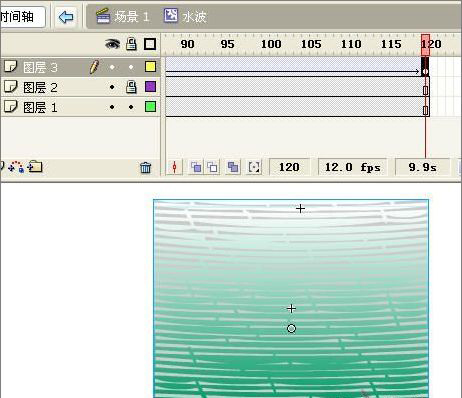This screenshot has width=462, height=398.
Task: Click the center frame button
Action: point(174,167)
